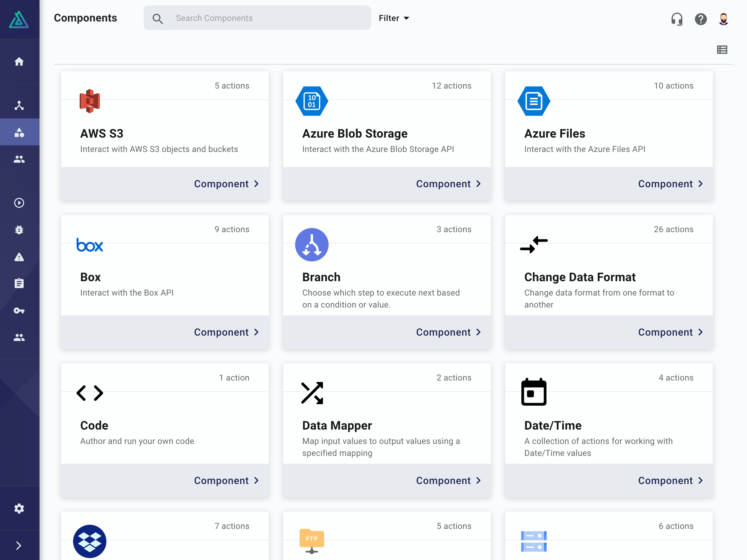The width and height of the screenshot is (747, 560).
Task: Open help with the question mark icon
Action: [x=701, y=19]
